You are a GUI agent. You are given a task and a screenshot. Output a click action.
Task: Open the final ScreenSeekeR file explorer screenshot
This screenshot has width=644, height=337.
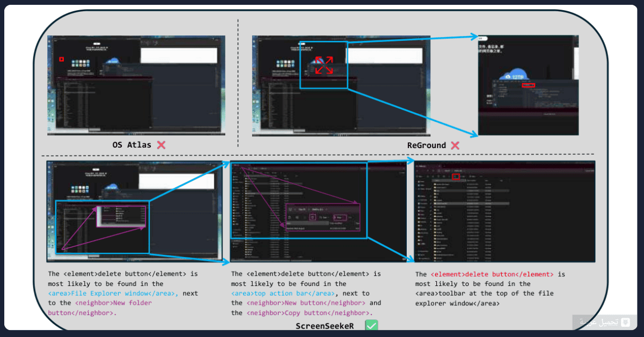(504, 213)
